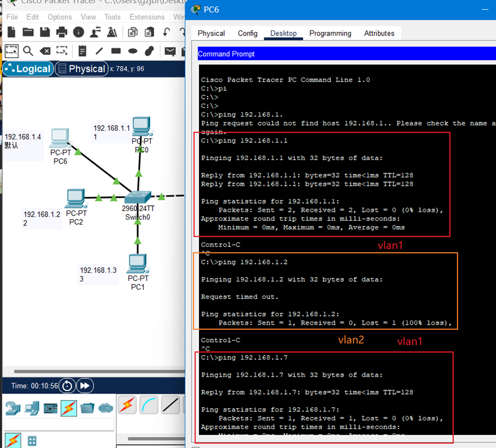Switch to Logical workspace view

tap(28, 69)
